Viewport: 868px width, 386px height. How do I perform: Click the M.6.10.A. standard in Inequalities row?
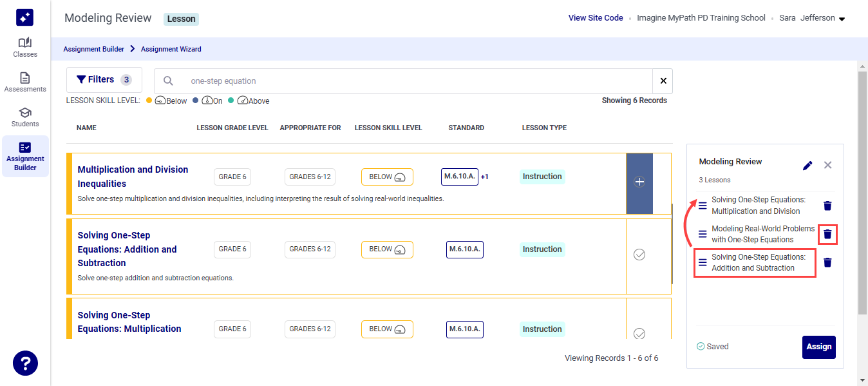[460, 177]
